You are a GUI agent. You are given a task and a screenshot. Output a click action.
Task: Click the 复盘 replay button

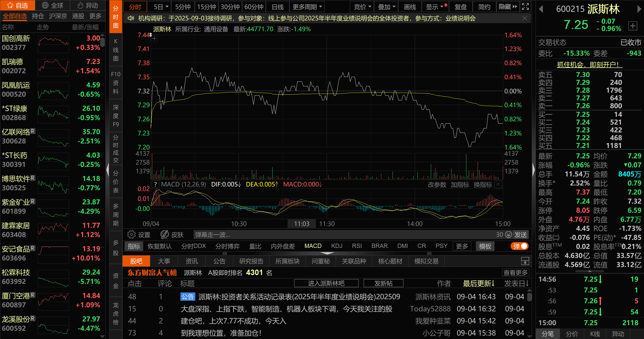461,7
